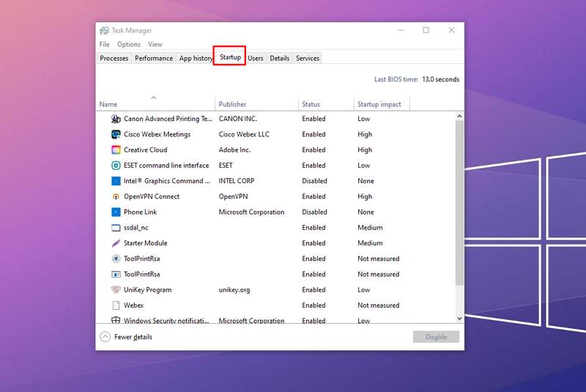
Task: Click the OpenVPN Connect icon
Action: (x=116, y=196)
